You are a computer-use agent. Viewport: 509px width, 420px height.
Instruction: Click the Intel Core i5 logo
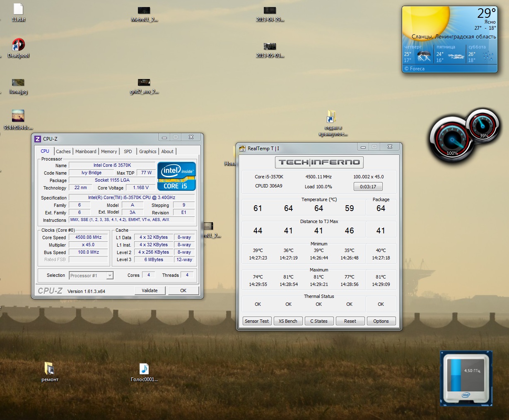(176, 176)
